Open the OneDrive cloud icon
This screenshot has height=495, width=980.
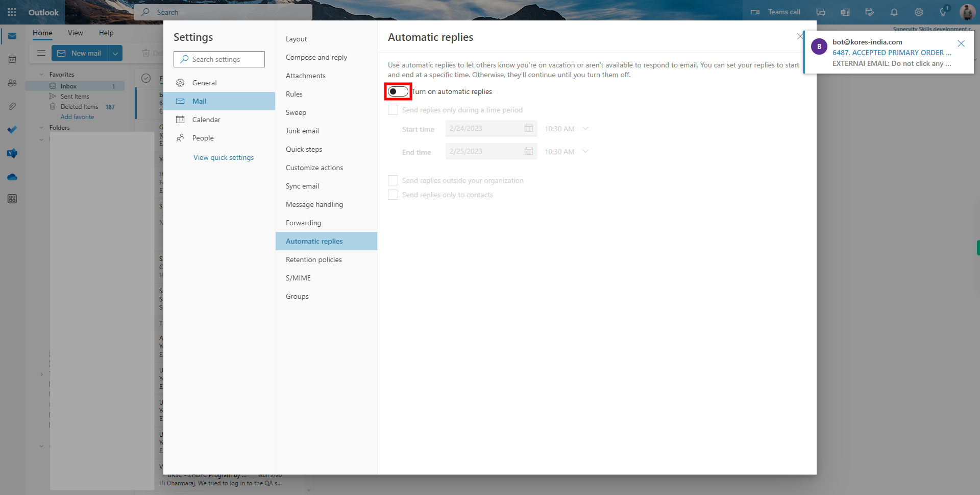12,177
